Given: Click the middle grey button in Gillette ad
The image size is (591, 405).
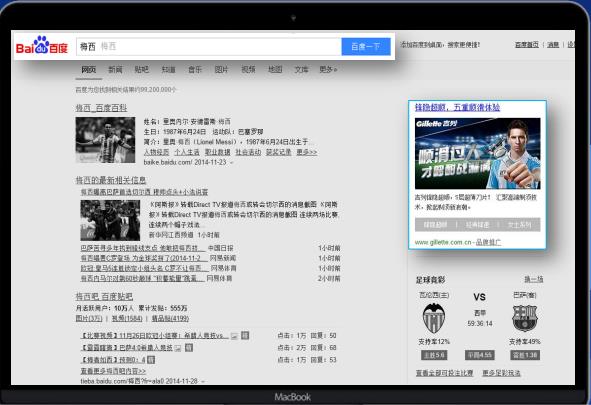Looking at the screenshot, I should [477, 225].
